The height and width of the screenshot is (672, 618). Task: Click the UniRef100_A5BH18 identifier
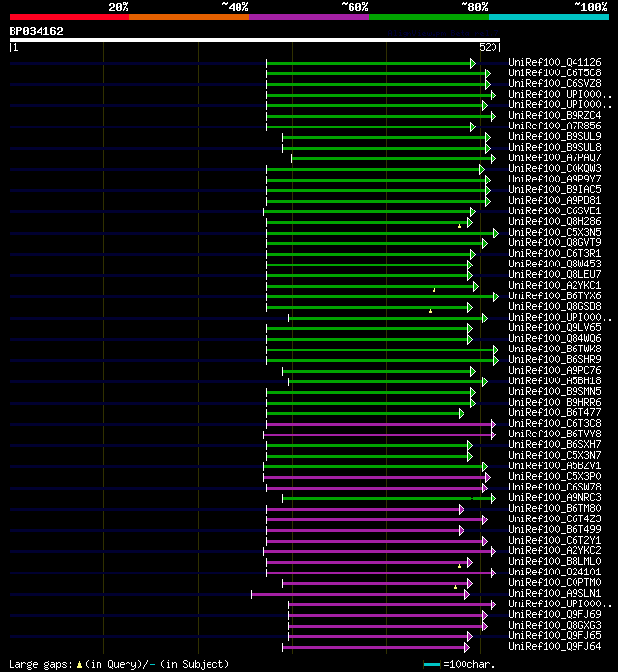[554, 381]
